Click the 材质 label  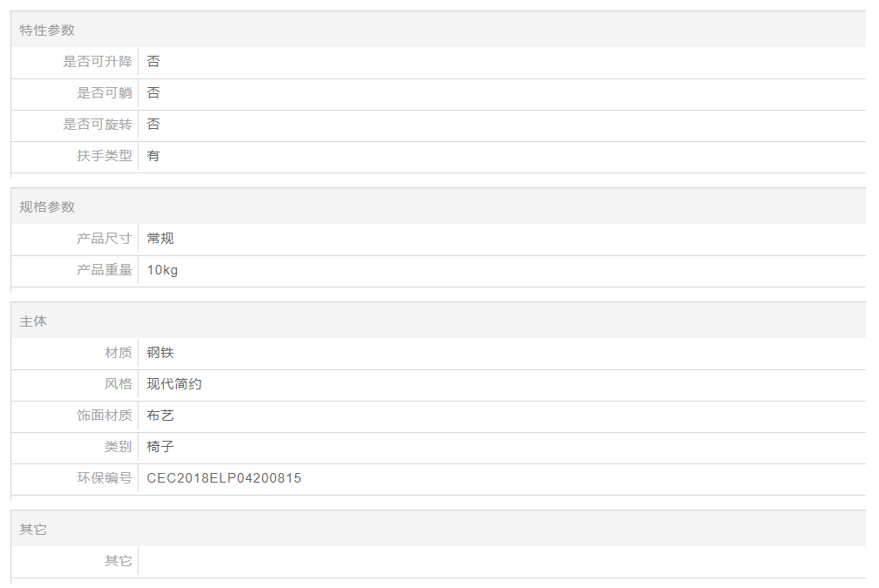tap(118, 353)
